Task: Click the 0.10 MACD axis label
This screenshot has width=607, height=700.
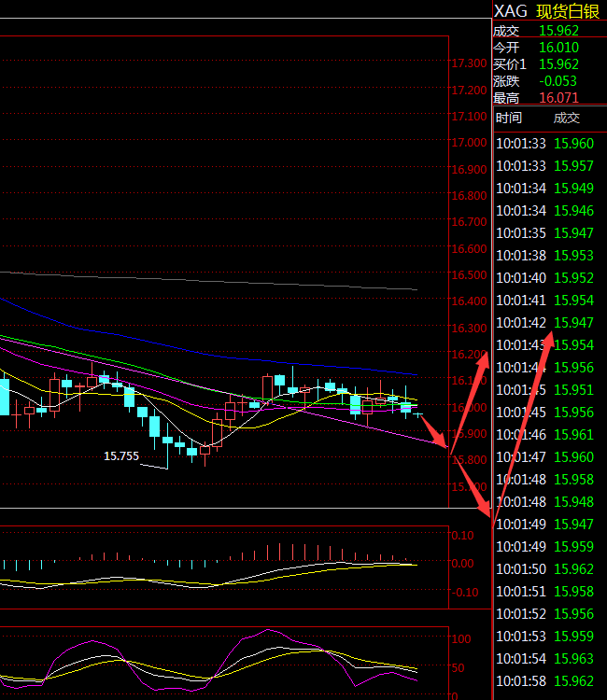Action: pos(462,536)
